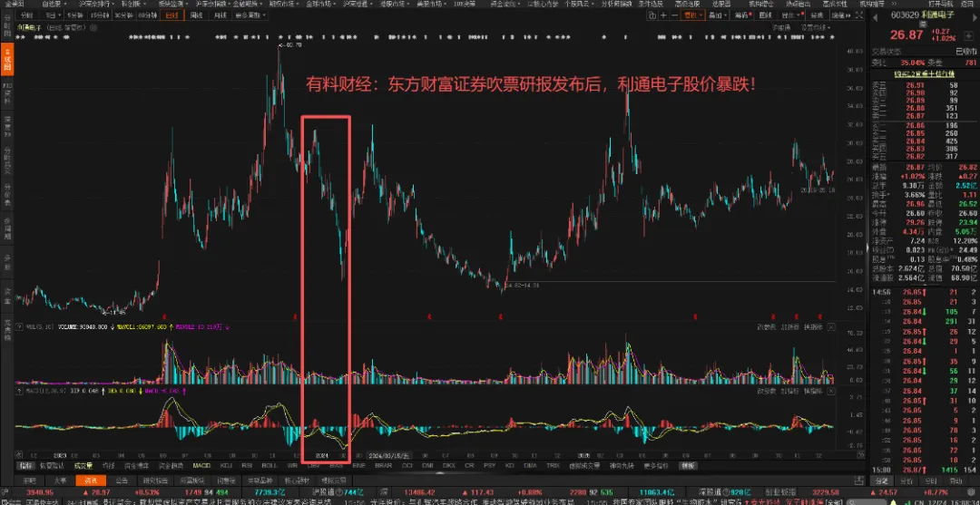Switch to 日线 period tab
Image resolution: width=980 pixels, height=505 pixels.
171,15
